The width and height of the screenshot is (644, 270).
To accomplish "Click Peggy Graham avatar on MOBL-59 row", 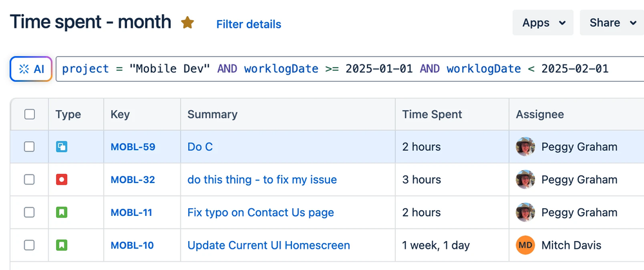I will [525, 147].
